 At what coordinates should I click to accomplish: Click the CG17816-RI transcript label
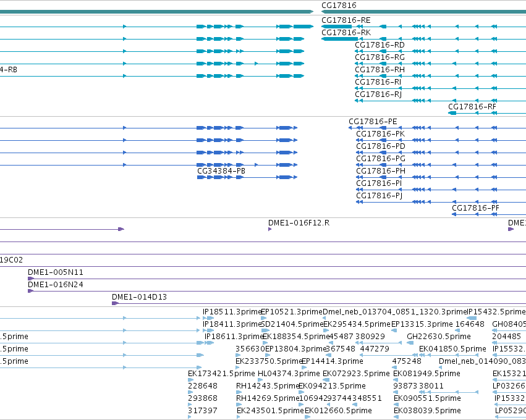(x=378, y=82)
